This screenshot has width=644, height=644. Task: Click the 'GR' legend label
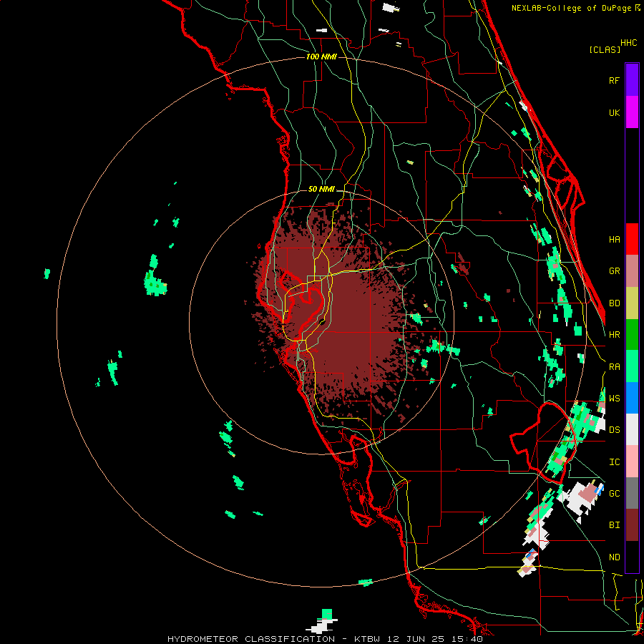[614, 270]
